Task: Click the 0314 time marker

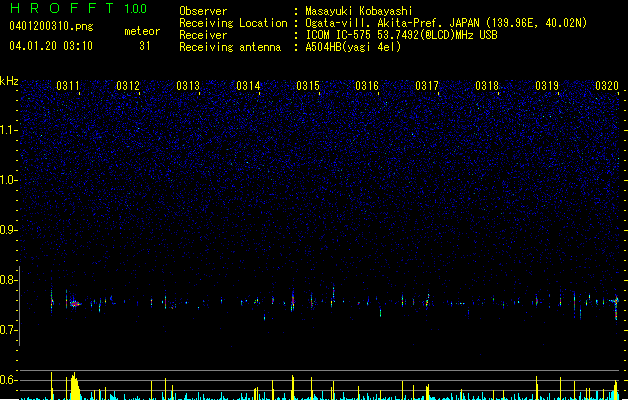Action: click(x=248, y=86)
